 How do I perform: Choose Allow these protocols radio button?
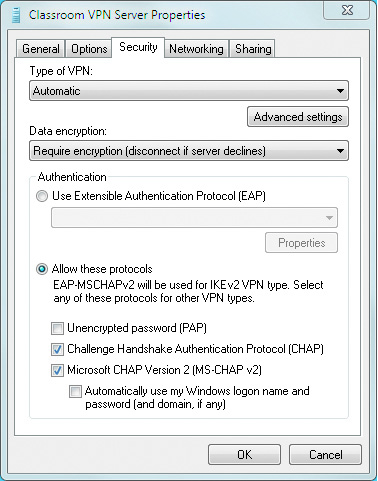(x=42, y=269)
